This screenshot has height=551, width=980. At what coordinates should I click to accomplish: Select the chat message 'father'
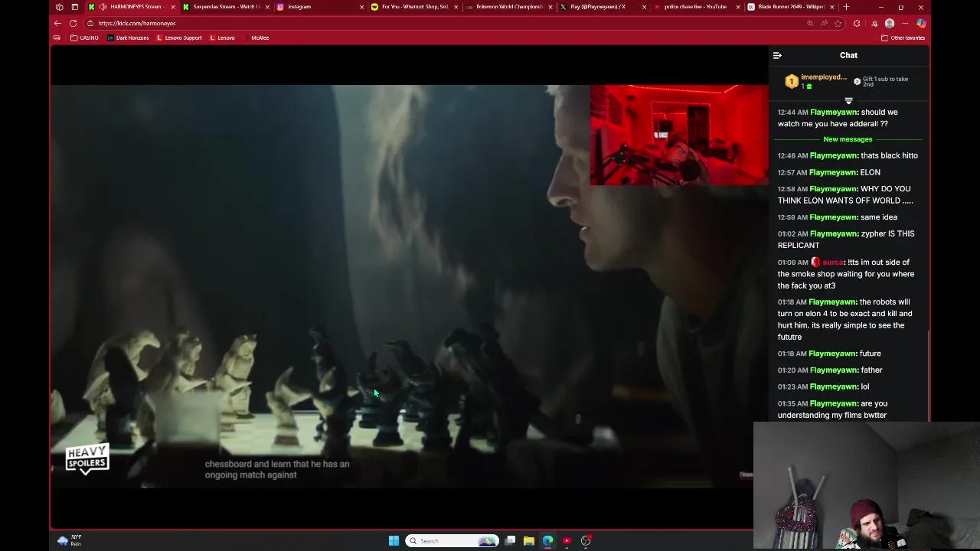(871, 370)
